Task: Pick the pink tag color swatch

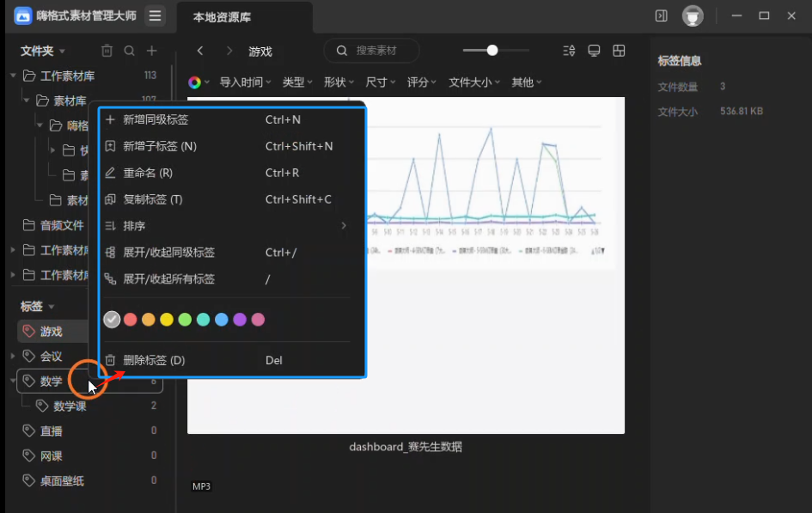Action: pyautogui.click(x=258, y=320)
